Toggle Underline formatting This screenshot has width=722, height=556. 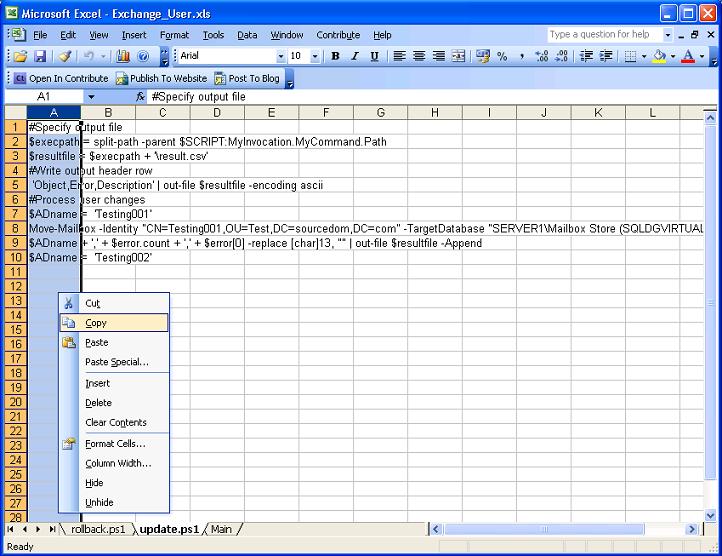click(374, 57)
